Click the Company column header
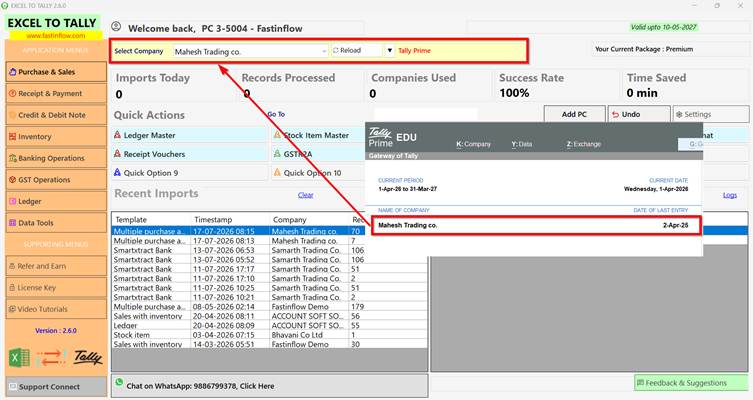753x400 pixels. click(x=309, y=219)
